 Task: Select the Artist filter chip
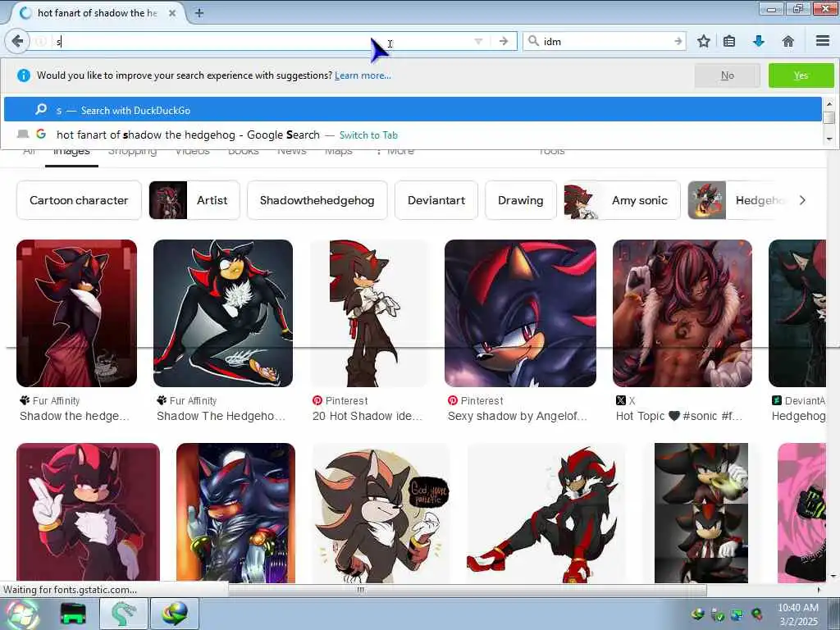[194, 200]
